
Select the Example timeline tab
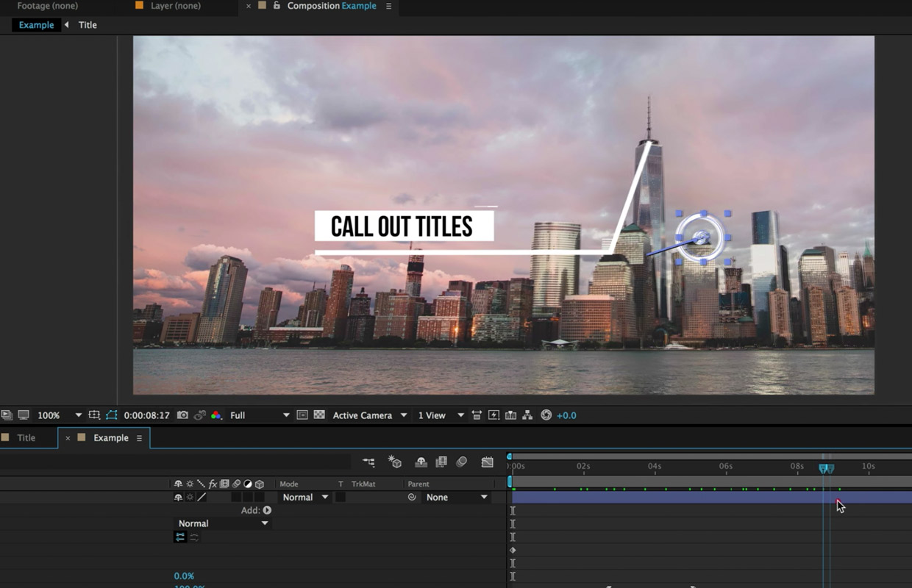click(111, 438)
